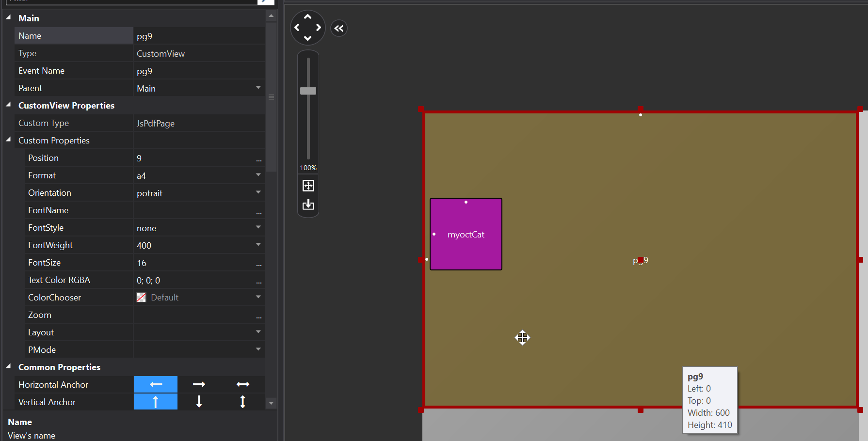The height and width of the screenshot is (441, 868).
Task: Set Vertical Anchor to bottom
Action: tap(199, 402)
